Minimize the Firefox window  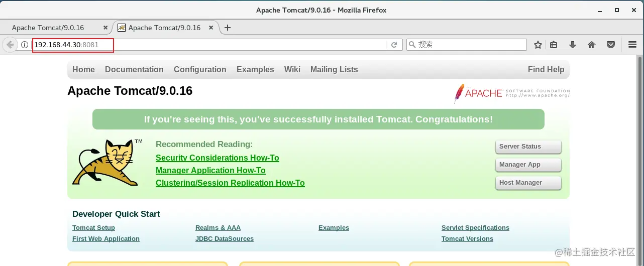click(x=601, y=10)
